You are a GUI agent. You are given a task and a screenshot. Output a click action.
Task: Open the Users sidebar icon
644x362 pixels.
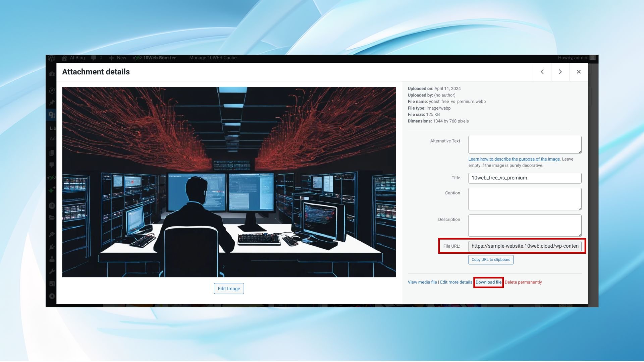52,259
